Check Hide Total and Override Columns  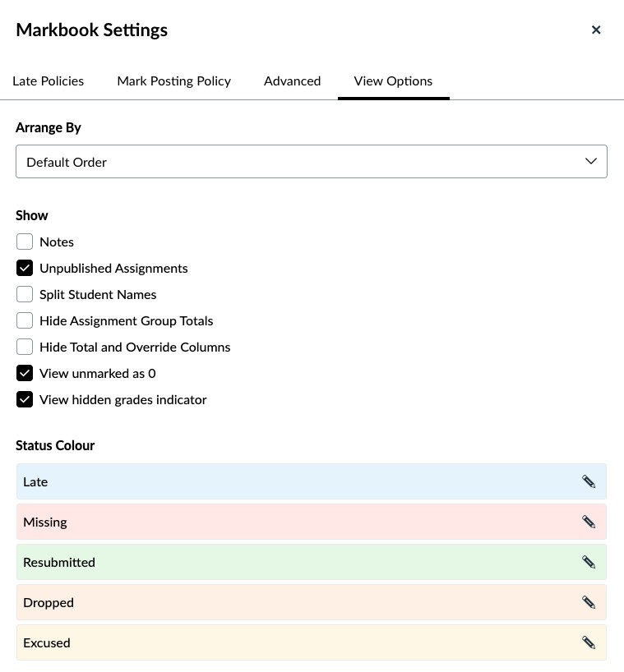[x=25, y=347]
